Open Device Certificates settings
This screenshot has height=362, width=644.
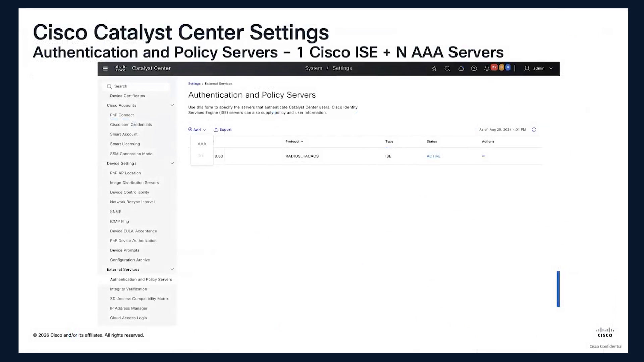click(127, 96)
